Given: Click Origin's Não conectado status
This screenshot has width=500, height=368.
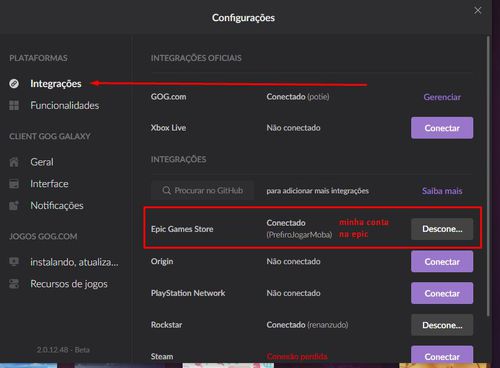Looking at the screenshot, I should click(x=293, y=261).
